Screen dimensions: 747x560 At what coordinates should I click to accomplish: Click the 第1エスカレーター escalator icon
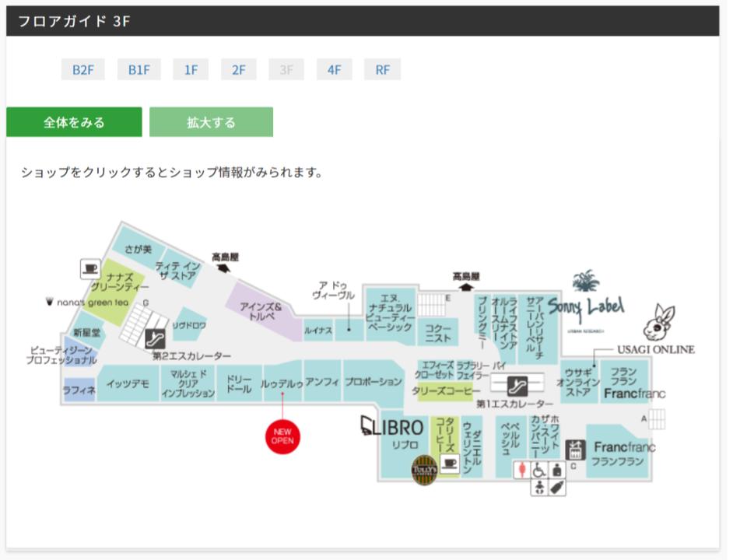click(x=517, y=386)
